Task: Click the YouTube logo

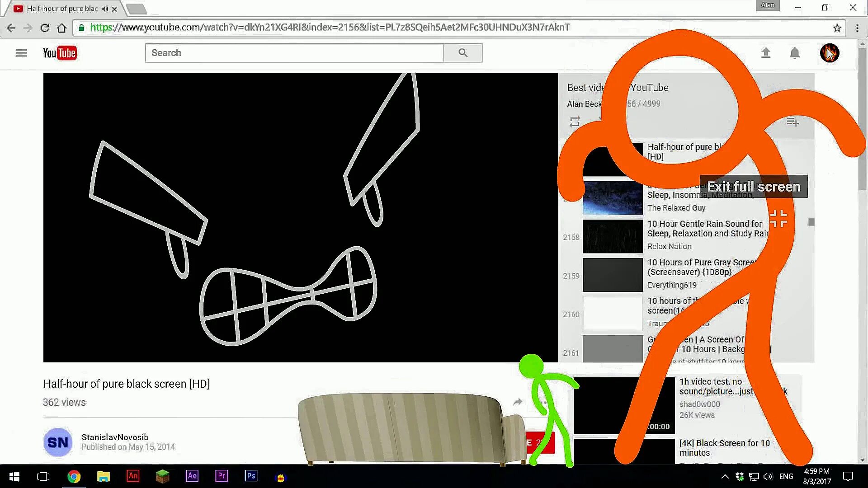Action: [60, 53]
